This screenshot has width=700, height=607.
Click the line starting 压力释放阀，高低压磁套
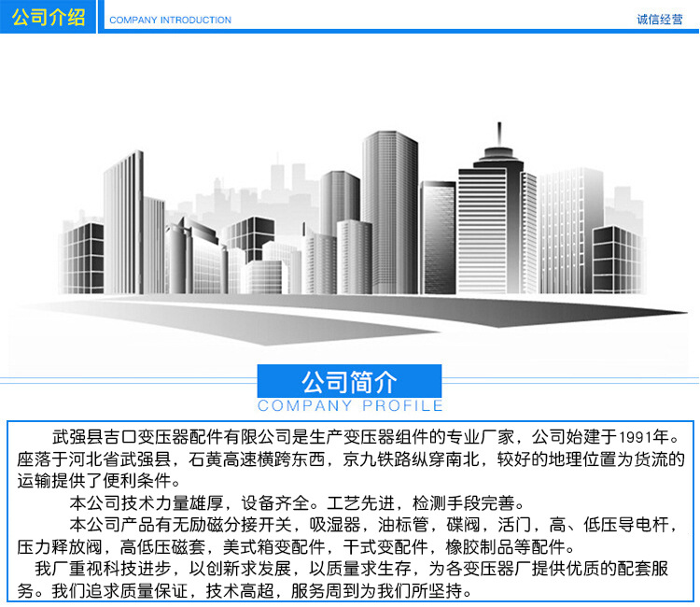coord(296,546)
